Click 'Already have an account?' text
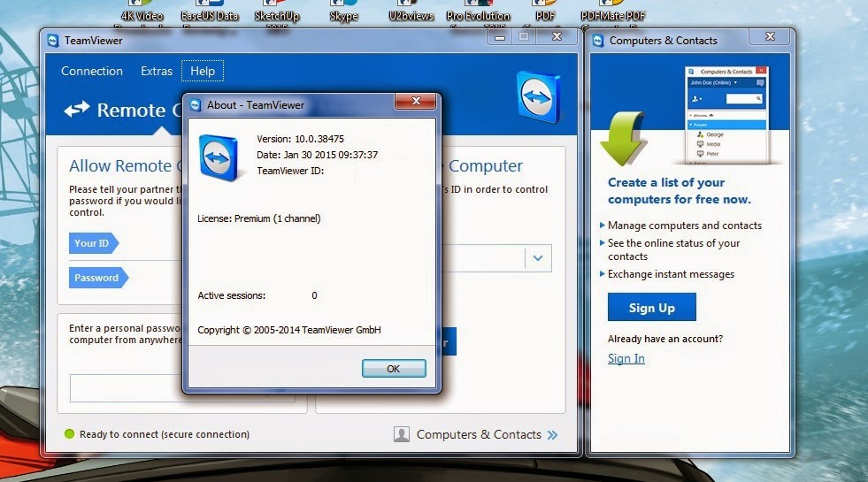868x482 pixels. [665, 339]
